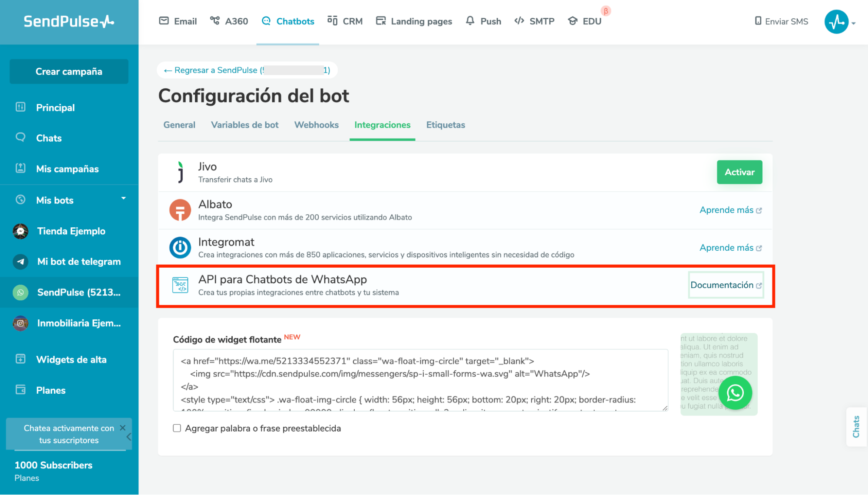
Task: Click the SendPulse logo
Action: (x=69, y=21)
